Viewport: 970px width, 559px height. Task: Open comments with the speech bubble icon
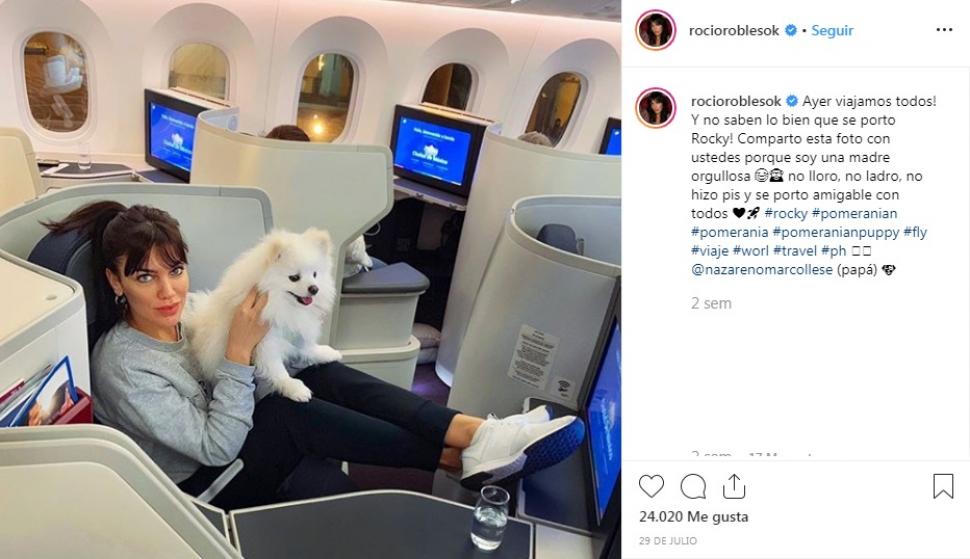[693, 487]
